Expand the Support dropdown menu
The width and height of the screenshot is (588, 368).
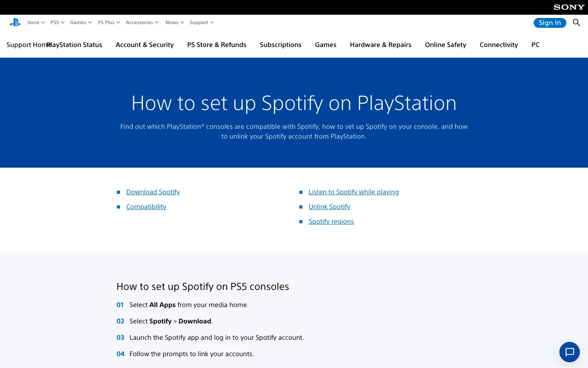202,22
